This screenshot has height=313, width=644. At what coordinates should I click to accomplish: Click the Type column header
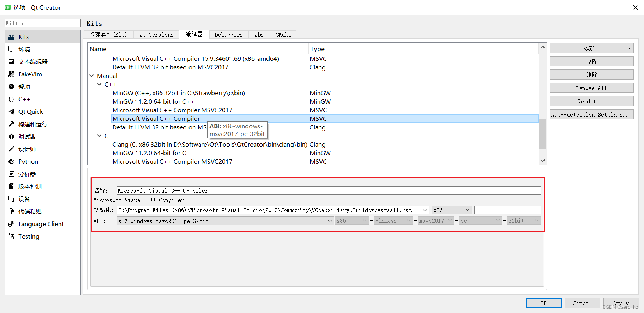[x=423, y=49]
